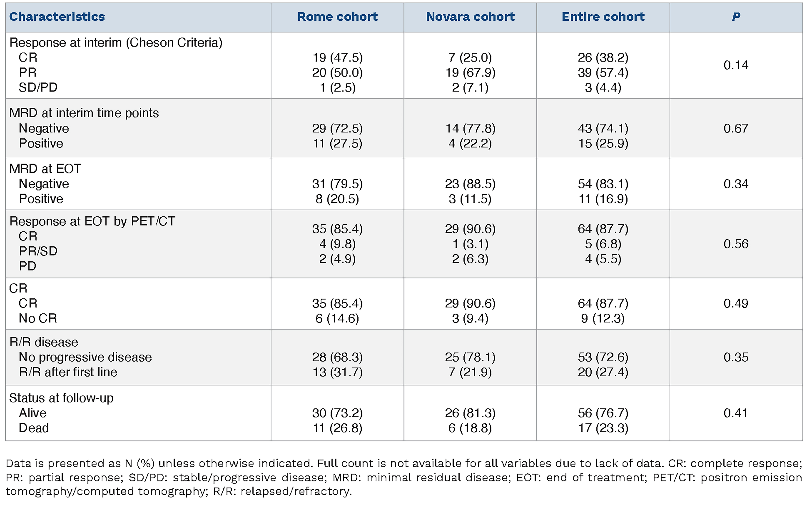This screenshot has width=812, height=505.
Task: Select the Entire cohort column header
Action: (x=603, y=17)
